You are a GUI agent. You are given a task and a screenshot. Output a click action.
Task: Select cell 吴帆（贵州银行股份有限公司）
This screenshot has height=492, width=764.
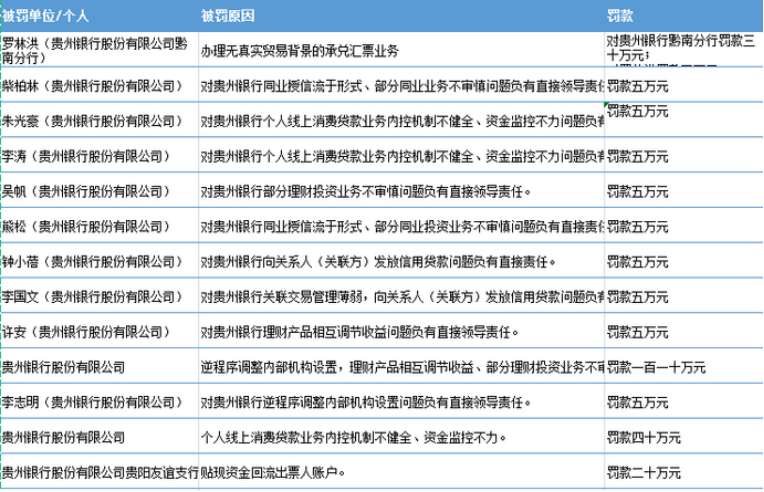click(x=99, y=190)
